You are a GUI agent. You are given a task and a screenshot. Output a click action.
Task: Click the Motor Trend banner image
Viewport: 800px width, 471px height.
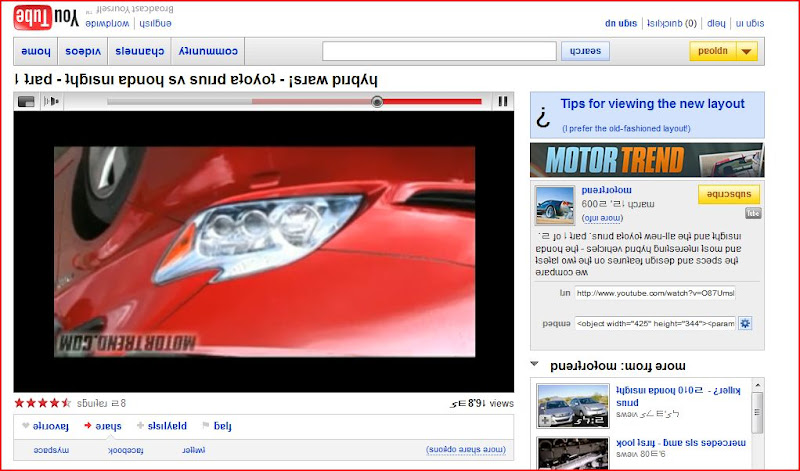pyautogui.click(x=647, y=160)
